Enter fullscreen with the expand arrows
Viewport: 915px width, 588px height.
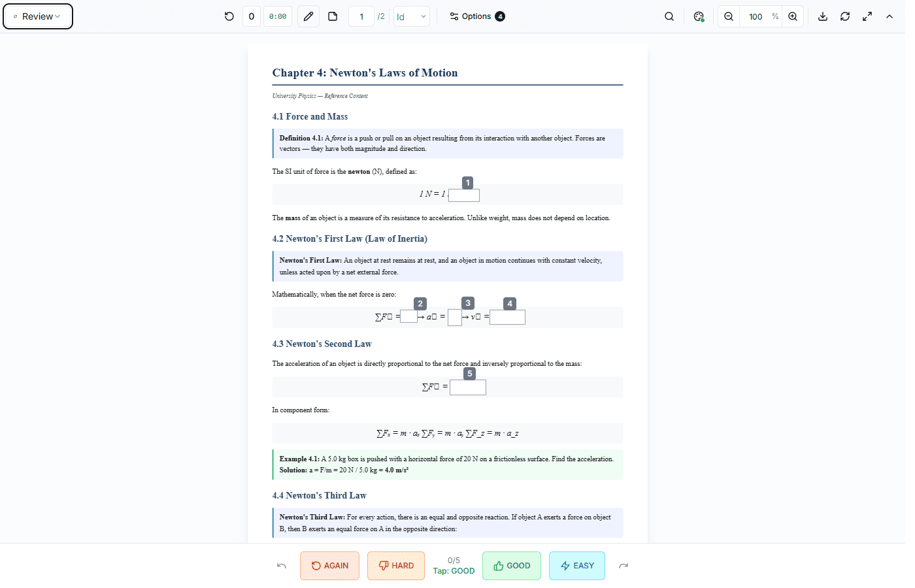pos(867,16)
